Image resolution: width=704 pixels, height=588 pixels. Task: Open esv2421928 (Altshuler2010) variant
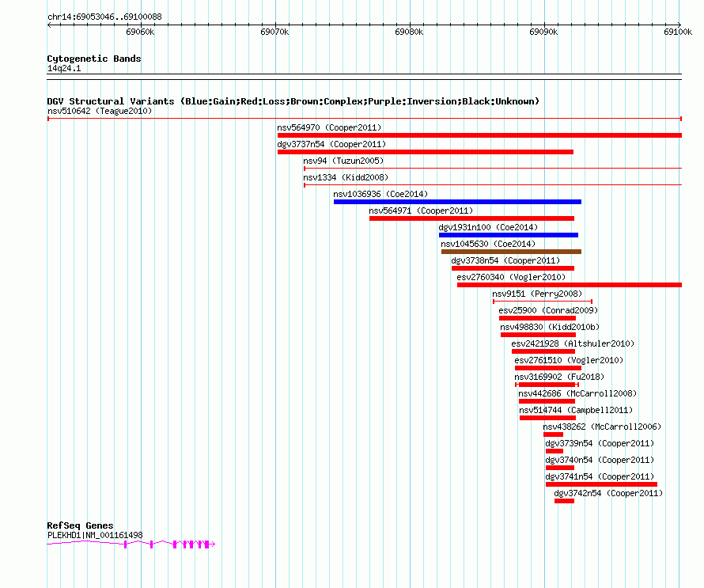coord(543,351)
